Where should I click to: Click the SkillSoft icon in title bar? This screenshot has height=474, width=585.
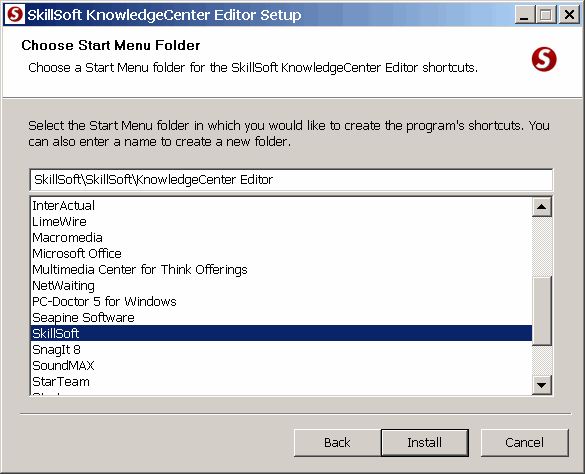point(15,15)
